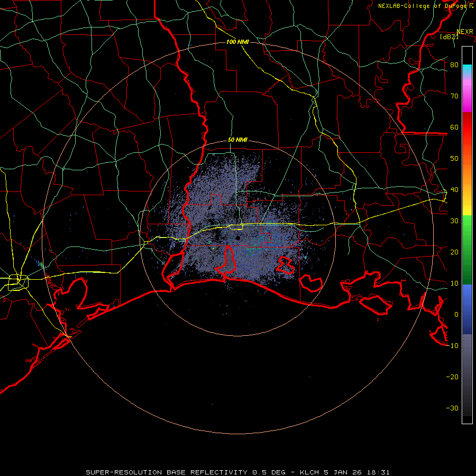The width and height of the screenshot is (476, 476).
Task: Click the Super-Resolution Base Reflectivity caption
Action: click(237, 472)
